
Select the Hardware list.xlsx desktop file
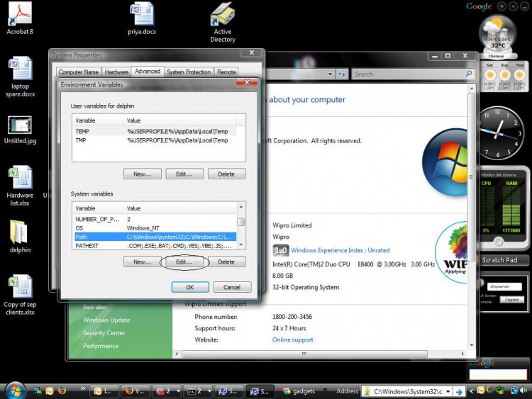coord(20,186)
